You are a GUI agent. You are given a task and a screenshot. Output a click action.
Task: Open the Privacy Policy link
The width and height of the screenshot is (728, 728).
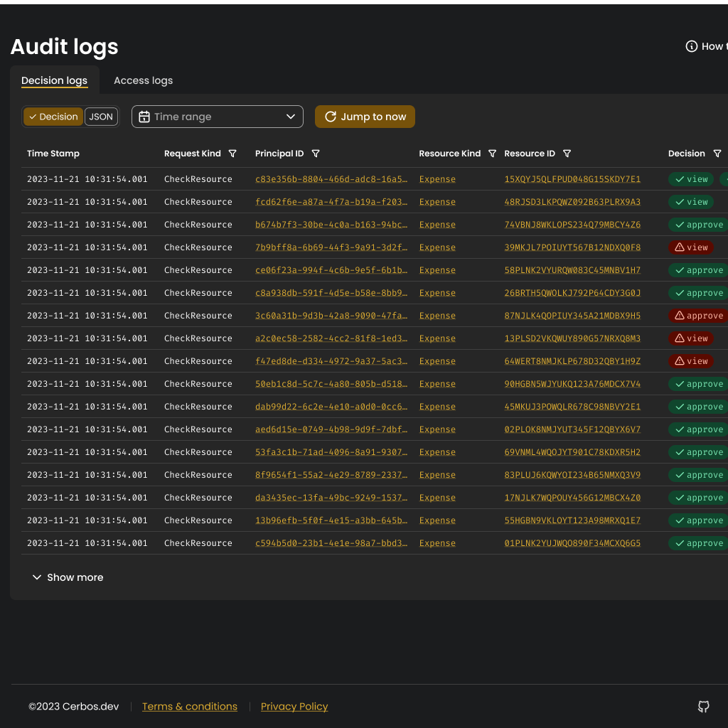(x=294, y=707)
